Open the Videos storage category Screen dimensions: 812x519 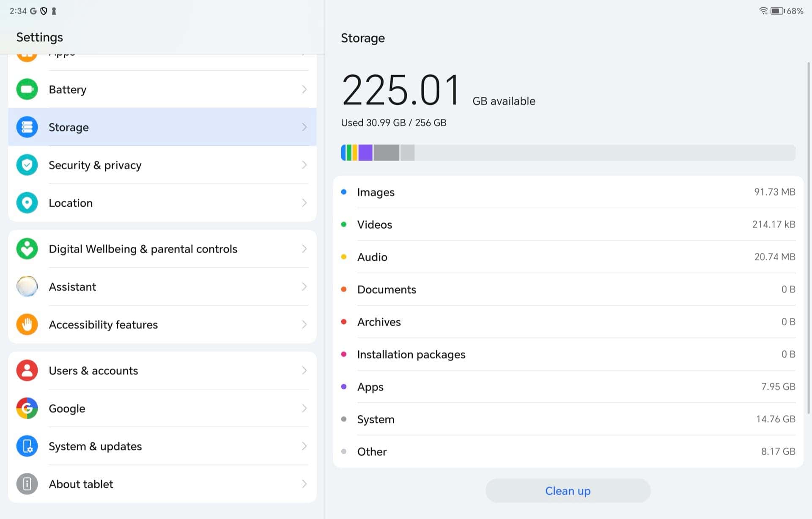pos(568,224)
